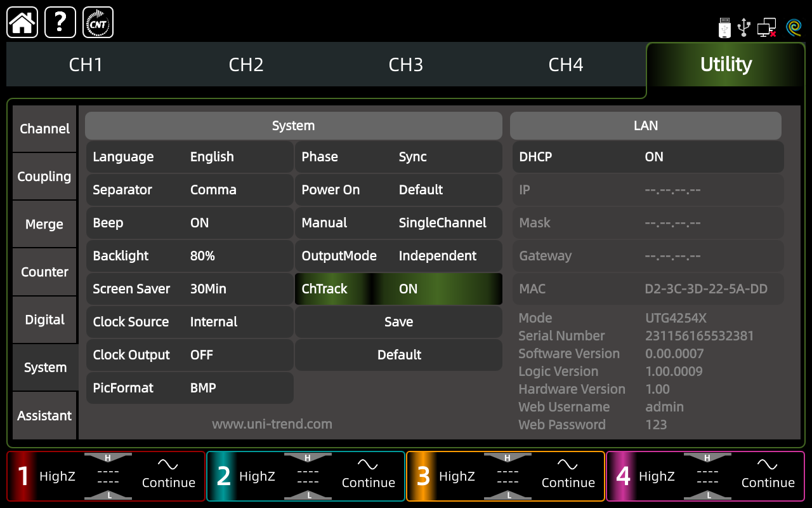Click the Home icon

22,22
